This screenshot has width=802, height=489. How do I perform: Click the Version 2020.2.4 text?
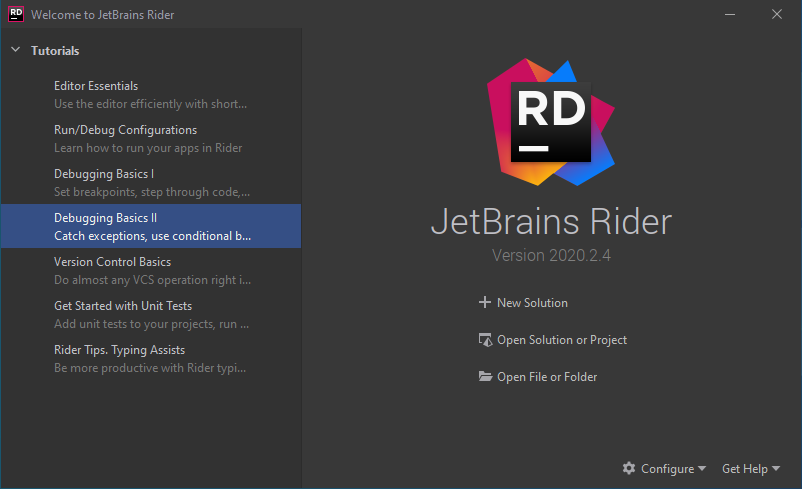(551, 255)
